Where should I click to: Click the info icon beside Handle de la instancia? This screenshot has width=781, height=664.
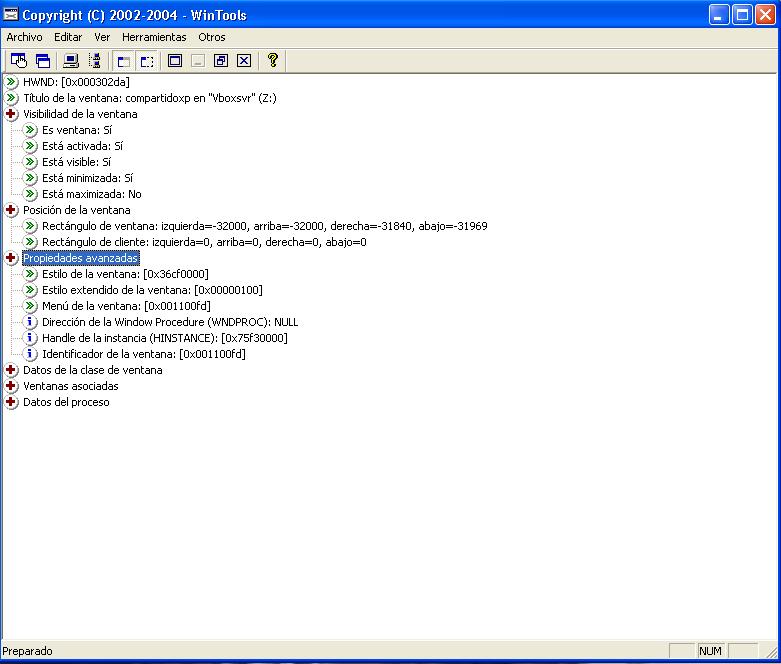(x=30, y=338)
